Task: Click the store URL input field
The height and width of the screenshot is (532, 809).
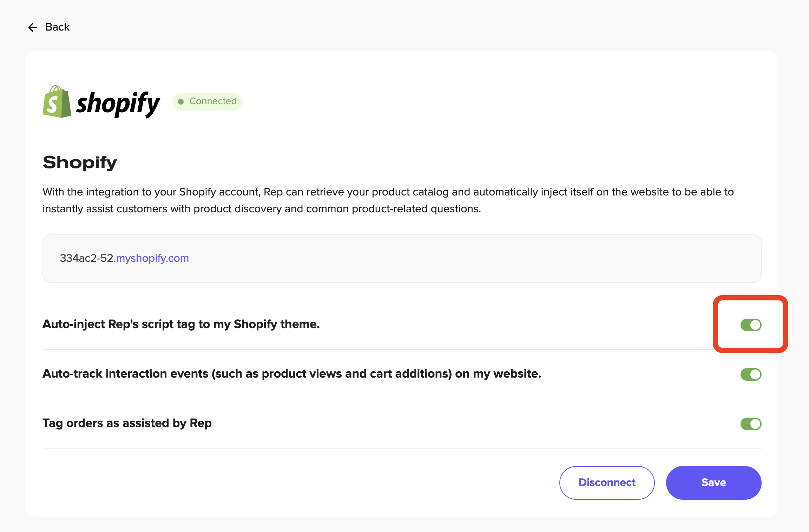Action: tap(402, 259)
